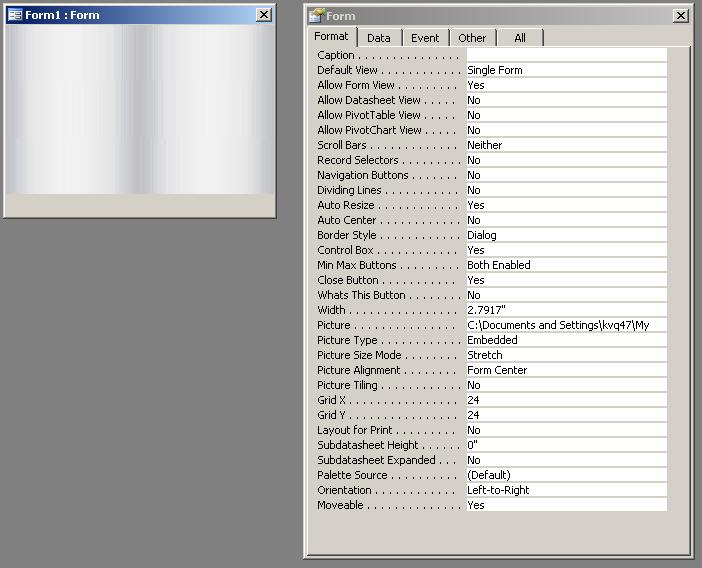Click the Picture Size Mode label
The image size is (702, 568).
point(359,355)
